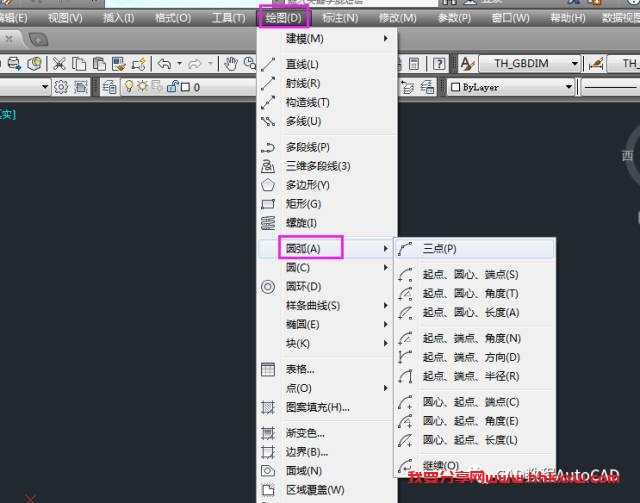Expand the 椭圆(E) ellipse submenu

(327, 325)
